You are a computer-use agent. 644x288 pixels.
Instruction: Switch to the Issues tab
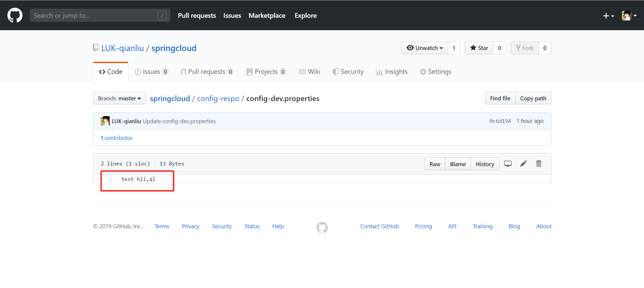pyautogui.click(x=151, y=71)
